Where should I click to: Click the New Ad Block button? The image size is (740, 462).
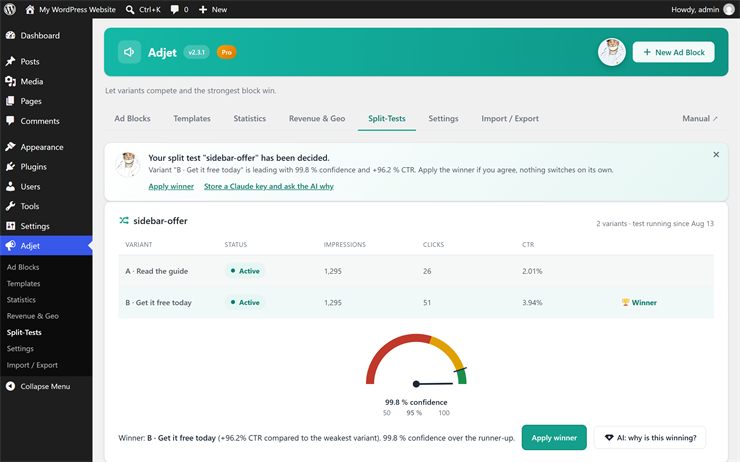[x=673, y=52]
